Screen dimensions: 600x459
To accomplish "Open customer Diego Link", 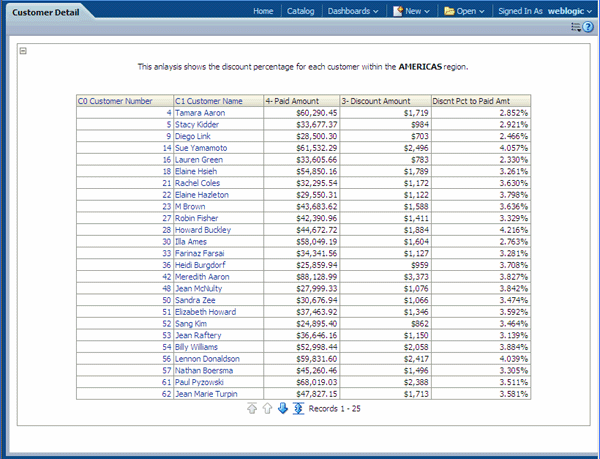I will coord(192,136).
